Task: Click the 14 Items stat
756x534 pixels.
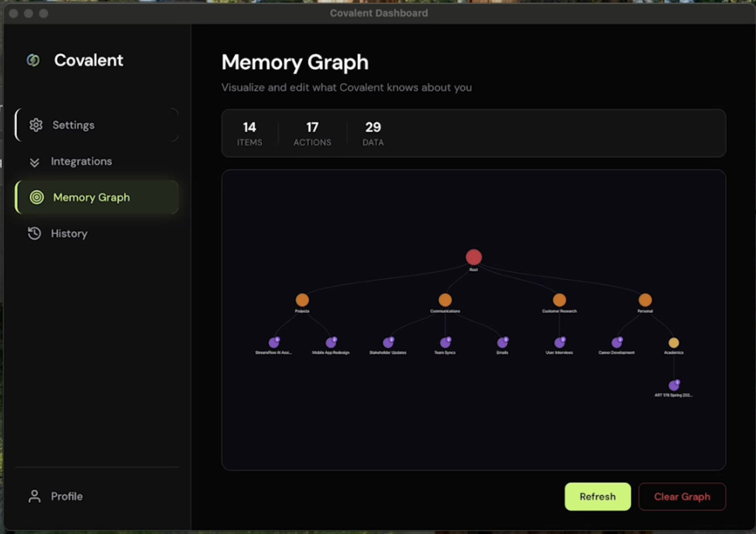Action: coord(249,133)
